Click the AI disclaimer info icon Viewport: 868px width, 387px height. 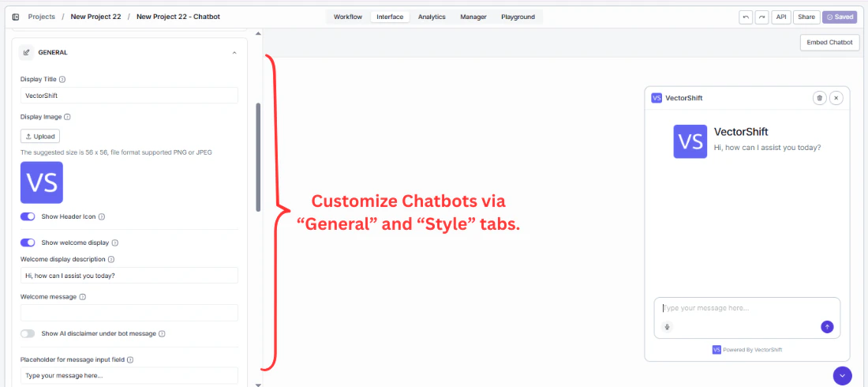[162, 334]
